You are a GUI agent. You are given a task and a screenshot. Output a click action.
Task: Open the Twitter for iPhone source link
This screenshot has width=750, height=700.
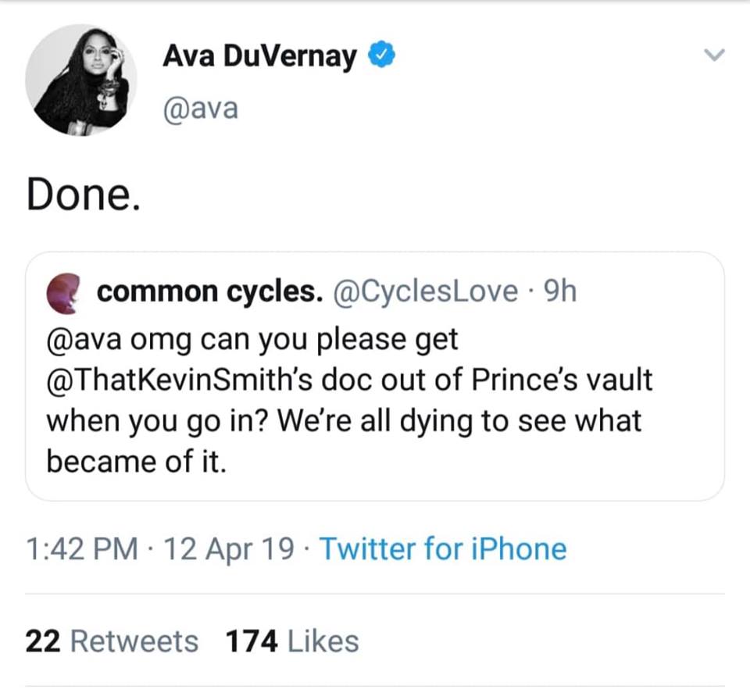442,548
